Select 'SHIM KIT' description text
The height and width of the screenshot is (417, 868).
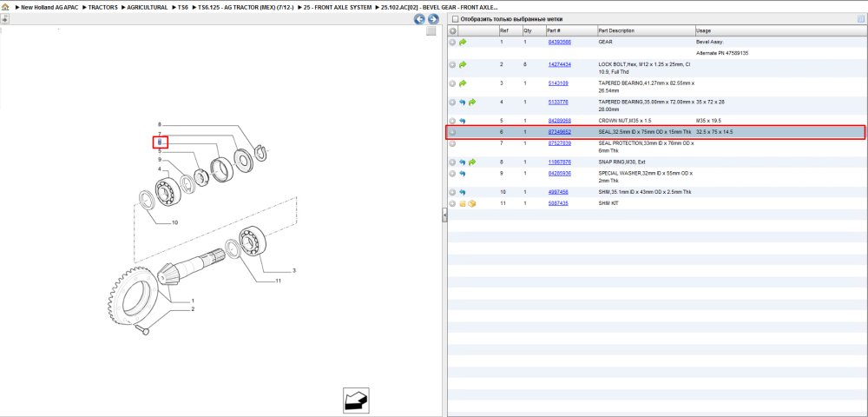click(608, 204)
